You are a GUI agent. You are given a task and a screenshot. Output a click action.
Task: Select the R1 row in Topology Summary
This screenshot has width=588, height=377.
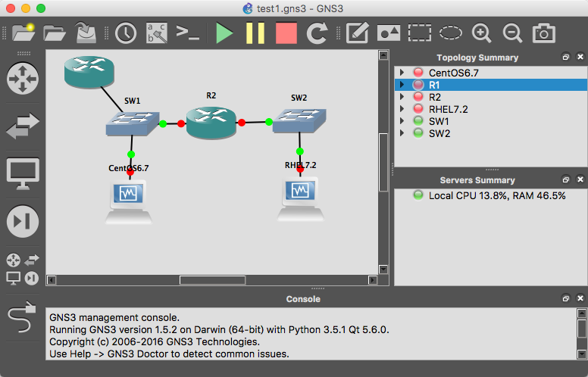click(x=491, y=85)
